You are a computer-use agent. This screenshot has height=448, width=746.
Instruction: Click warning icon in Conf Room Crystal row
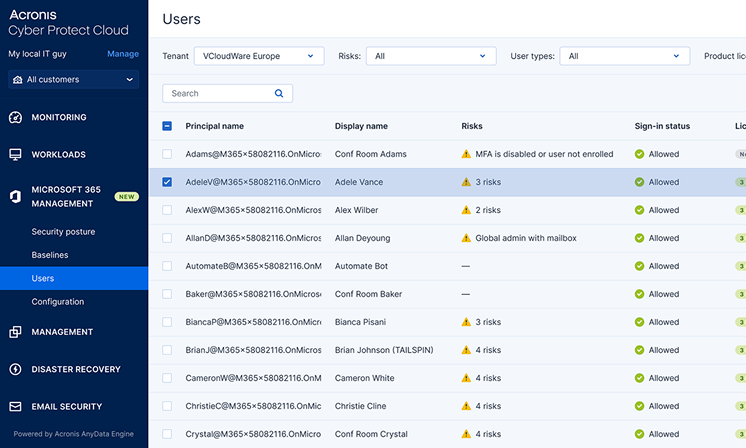click(x=466, y=434)
